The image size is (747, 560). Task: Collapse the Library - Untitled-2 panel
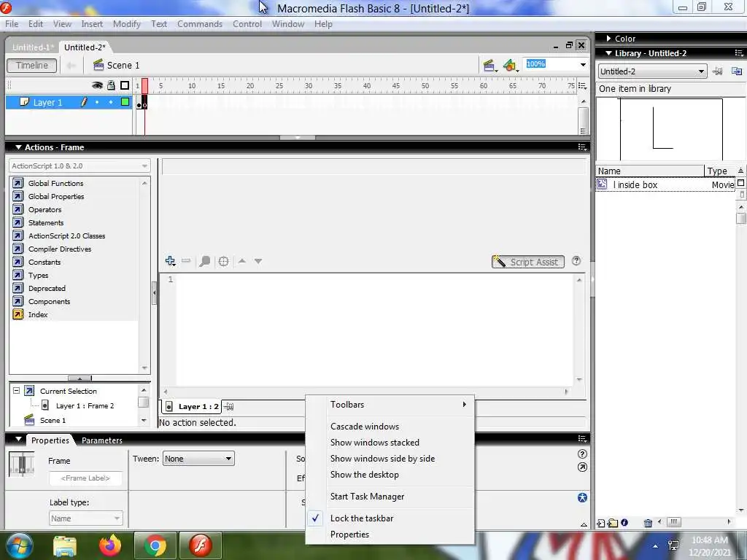(608, 53)
